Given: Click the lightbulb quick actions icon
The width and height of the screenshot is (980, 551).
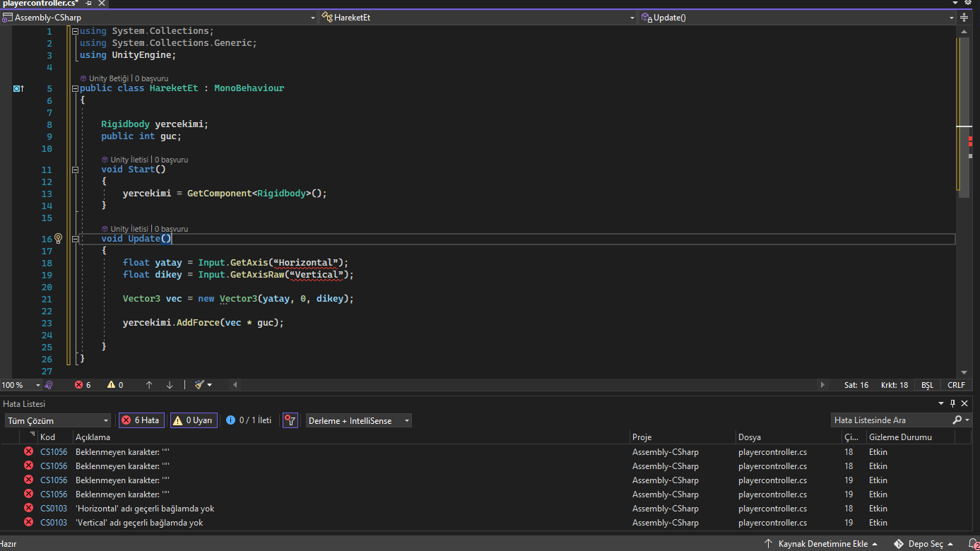Looking at the screenshot, I should point(59,239).
